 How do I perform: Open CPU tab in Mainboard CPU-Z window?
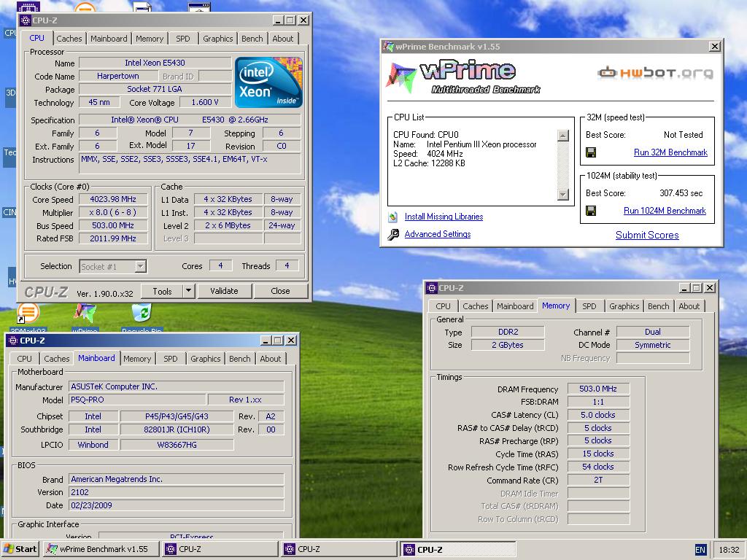point(24,359)
